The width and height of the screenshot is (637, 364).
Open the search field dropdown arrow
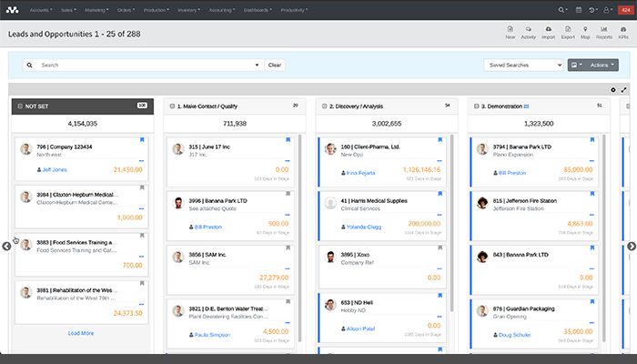click(257, 65)
